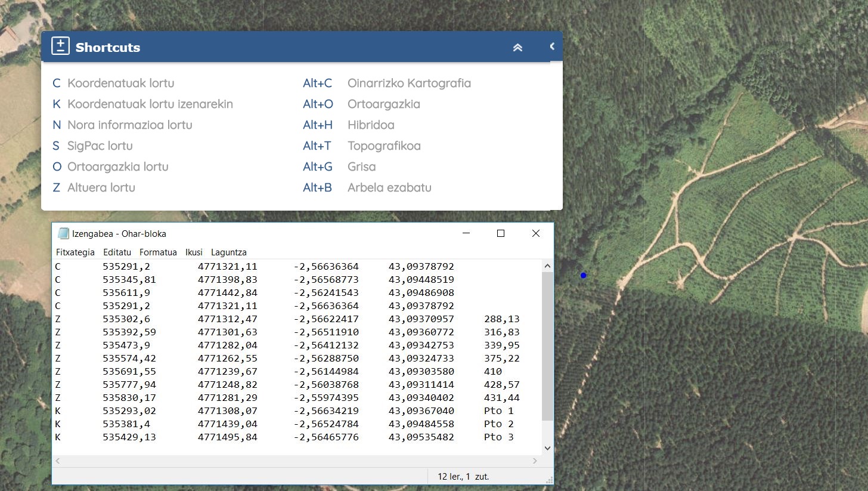Click the Pto 3 text line
This screenshot has height=491, width=868.
[498, 437]
